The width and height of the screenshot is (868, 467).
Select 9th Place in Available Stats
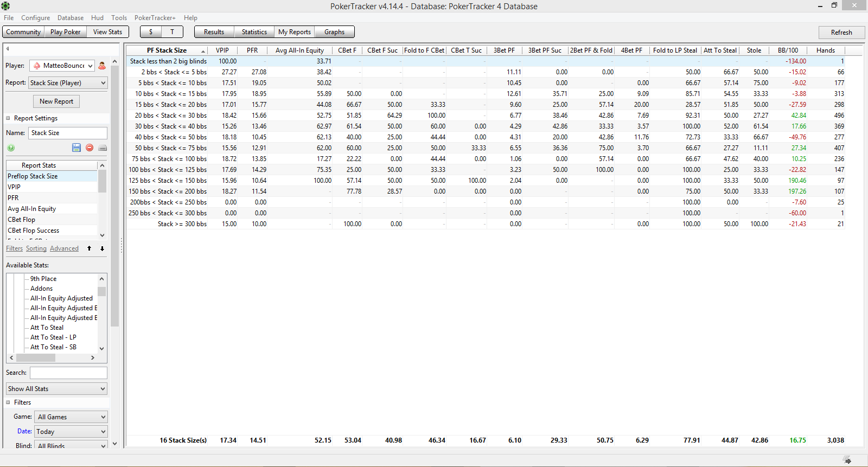[43, 279]
